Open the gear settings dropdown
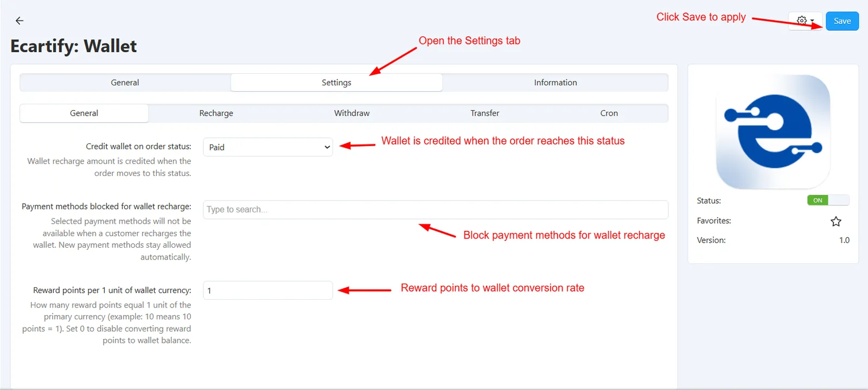This screenshot has height=390, width=868. point(805,21)
